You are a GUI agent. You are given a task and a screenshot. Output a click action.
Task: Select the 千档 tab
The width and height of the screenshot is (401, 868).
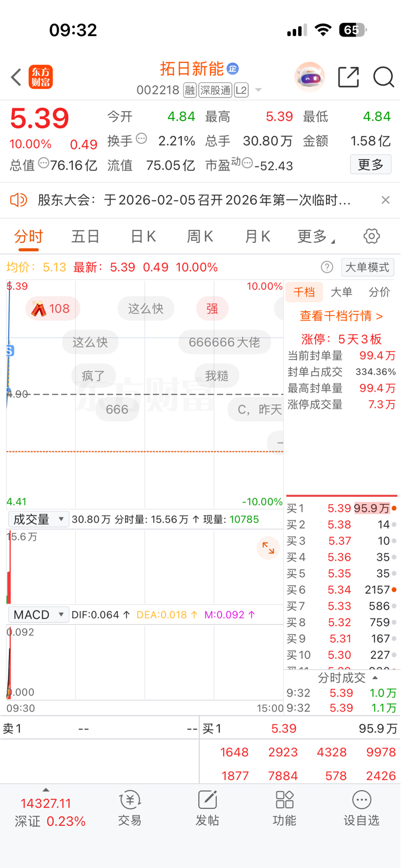pos(304,292)
